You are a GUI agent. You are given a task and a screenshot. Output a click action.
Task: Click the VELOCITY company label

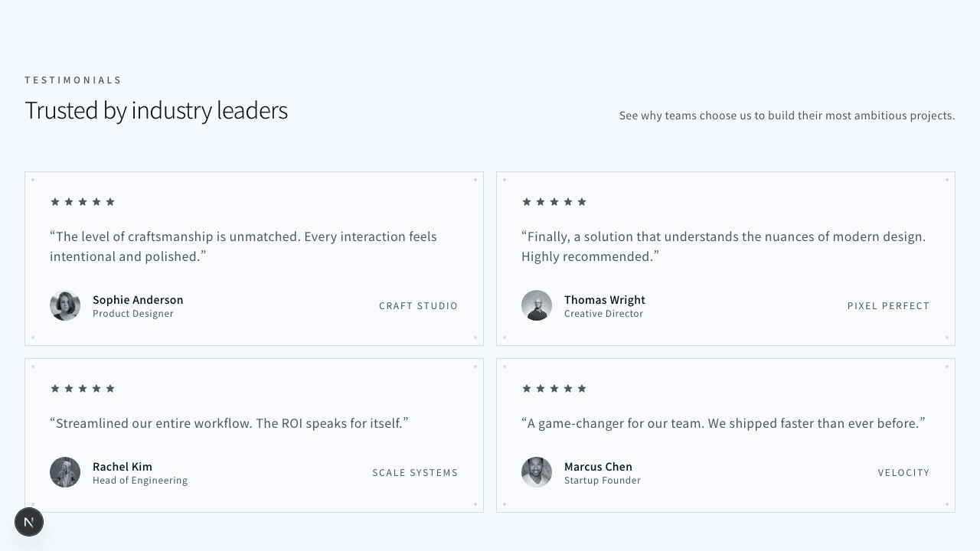(903, 473)
